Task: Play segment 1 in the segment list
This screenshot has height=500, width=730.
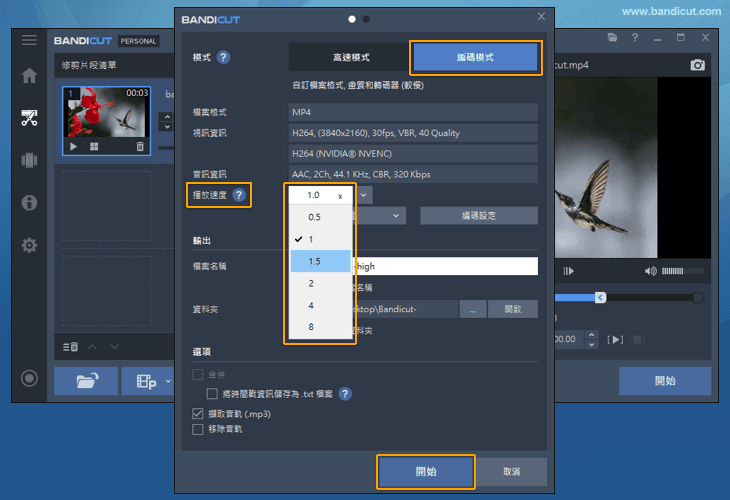Action: 73,147
